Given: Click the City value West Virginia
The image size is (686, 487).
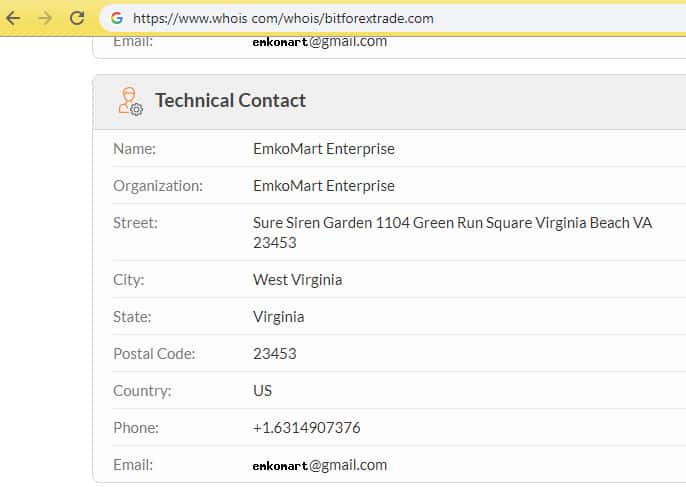Looking at the screenshot, I should [297, 280].
